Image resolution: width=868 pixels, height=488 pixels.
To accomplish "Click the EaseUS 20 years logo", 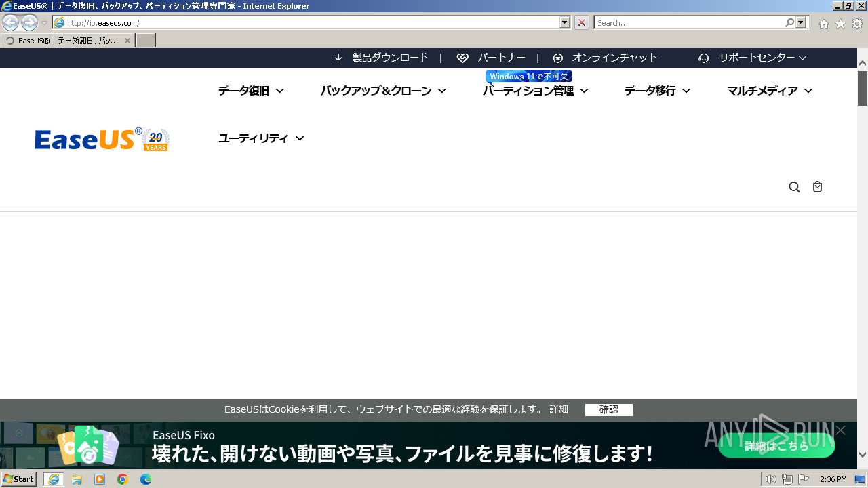I will point(102,140).
